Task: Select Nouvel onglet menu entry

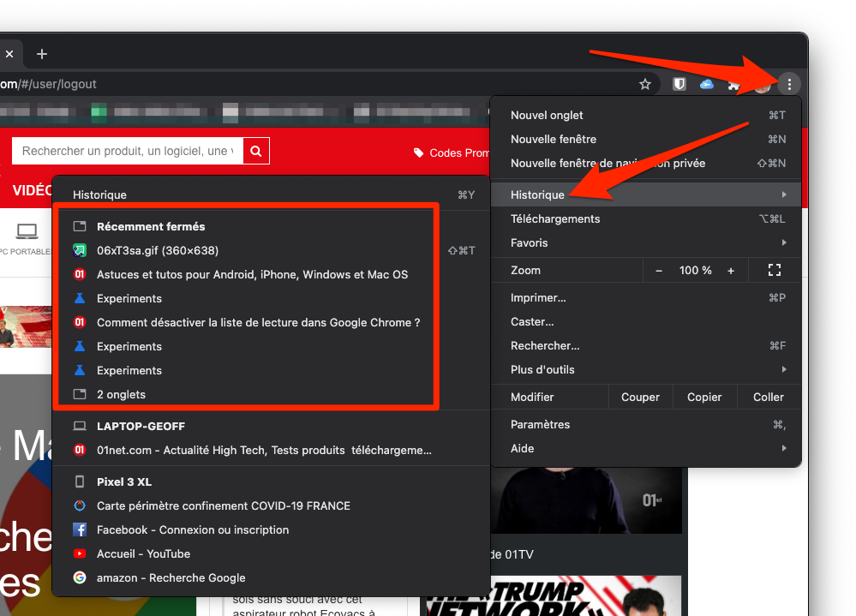Action: [x=646, y=115]
